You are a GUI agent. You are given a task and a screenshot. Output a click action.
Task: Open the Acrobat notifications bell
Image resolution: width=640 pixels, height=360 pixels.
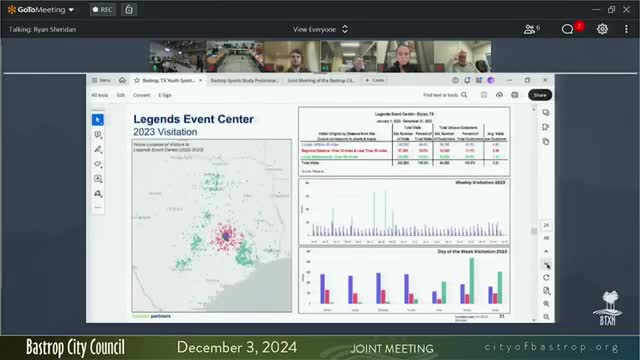pyautogui.click(x=467, y=80)
